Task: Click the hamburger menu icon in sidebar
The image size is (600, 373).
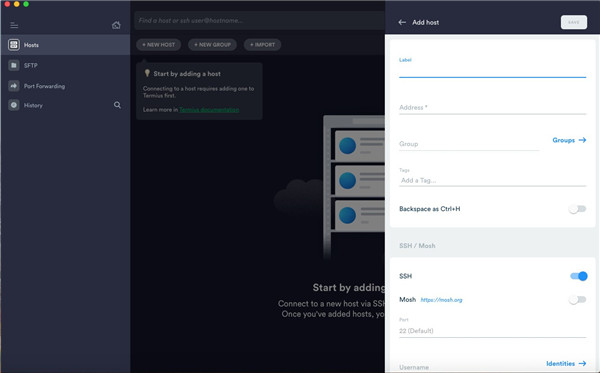Action: [x=14, y=25]
